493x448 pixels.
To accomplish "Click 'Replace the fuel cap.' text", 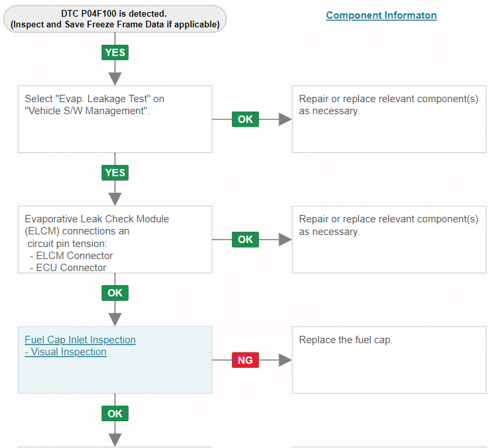I will [x=346, y=340].
